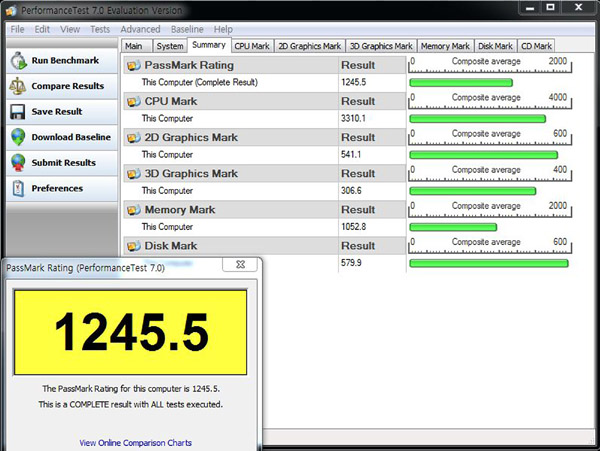Image resolution: width=600 pixels, height=451 pixels.
Task: Open the Advanced menu
Action: pyautogui.click(x=140, y=30)
